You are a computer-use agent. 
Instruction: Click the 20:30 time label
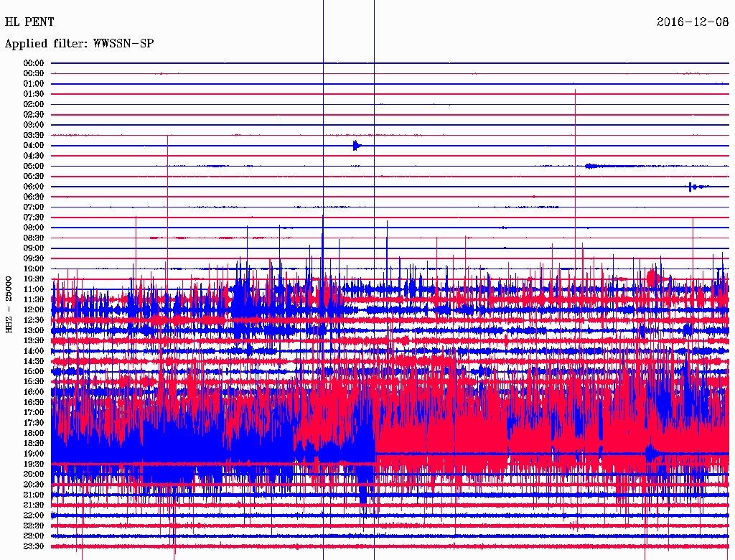click(34, 485)
